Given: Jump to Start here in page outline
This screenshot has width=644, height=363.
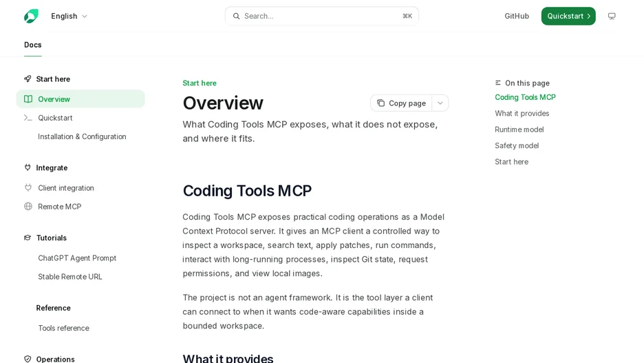Looking at the screenshot, I should pyautogui.click(x=511, y=162).
